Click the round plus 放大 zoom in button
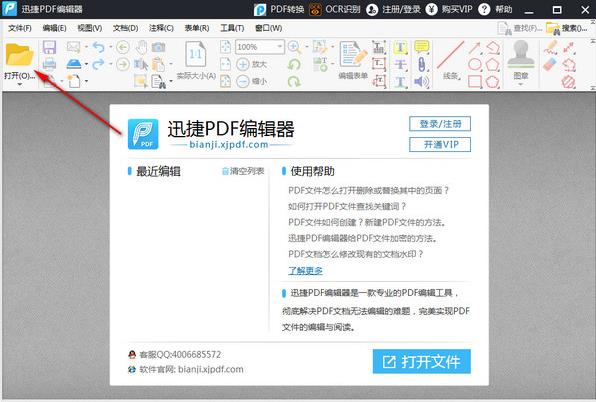The image size is (596, 402). coord(243,64)
